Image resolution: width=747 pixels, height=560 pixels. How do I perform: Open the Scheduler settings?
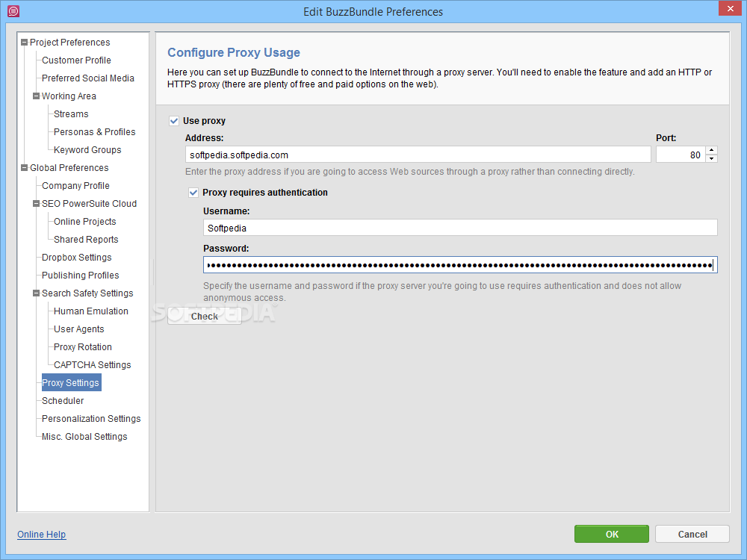[63, 401]
